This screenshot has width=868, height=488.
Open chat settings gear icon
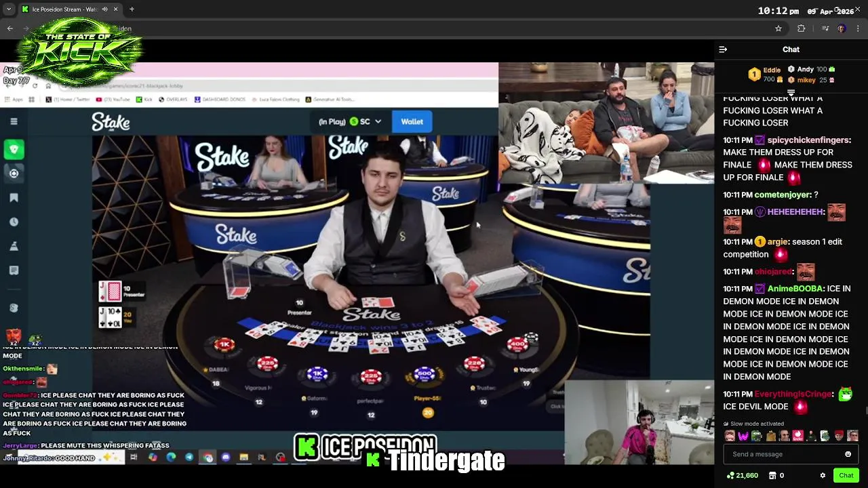click(x=823, y=476)
